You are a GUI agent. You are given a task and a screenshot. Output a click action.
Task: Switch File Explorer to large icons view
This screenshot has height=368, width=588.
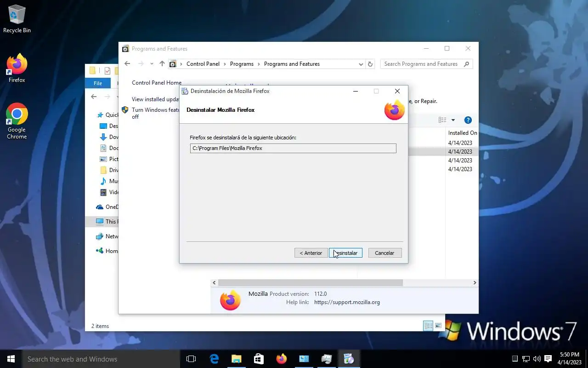tap(438, 326)
